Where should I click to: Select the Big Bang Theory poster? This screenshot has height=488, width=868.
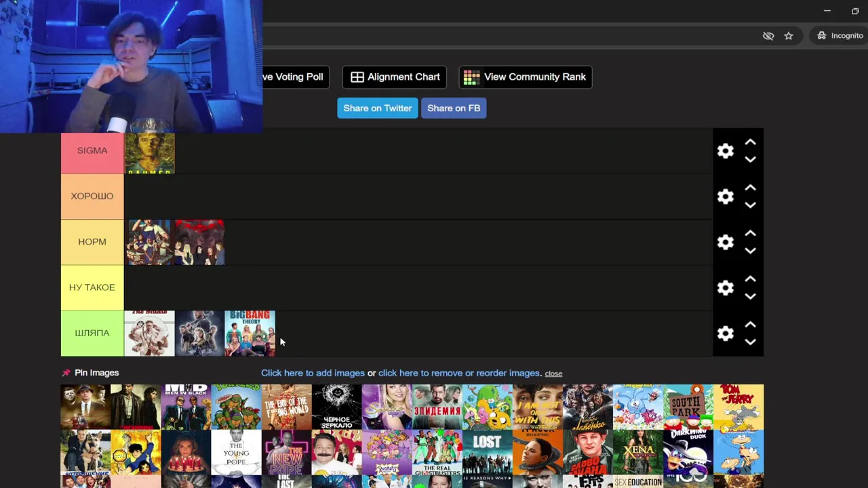pos(250,333)
